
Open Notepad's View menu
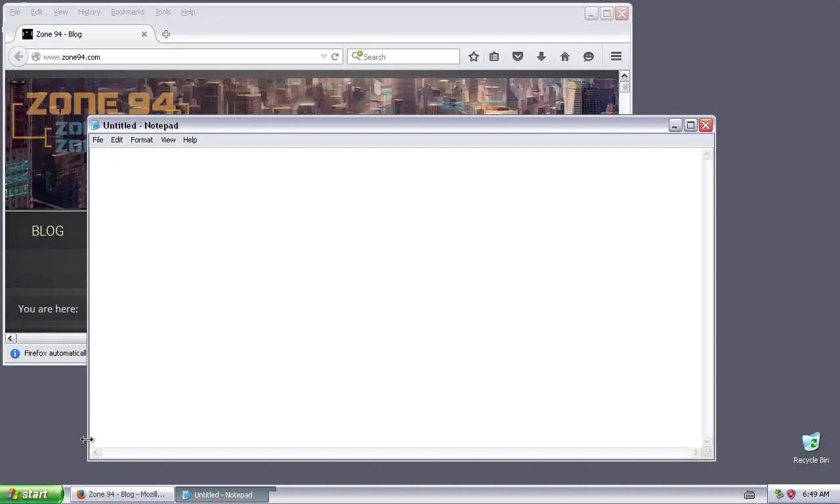(168, 140)
